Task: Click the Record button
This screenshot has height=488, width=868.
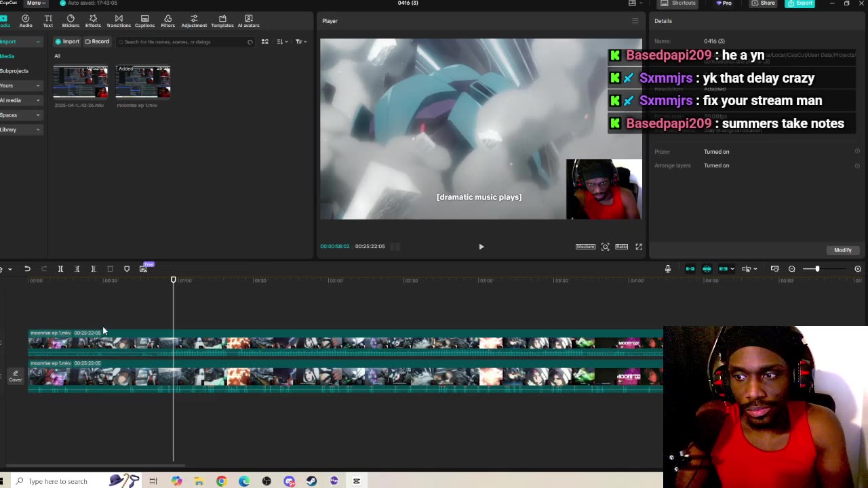Action: pos(96,42)
